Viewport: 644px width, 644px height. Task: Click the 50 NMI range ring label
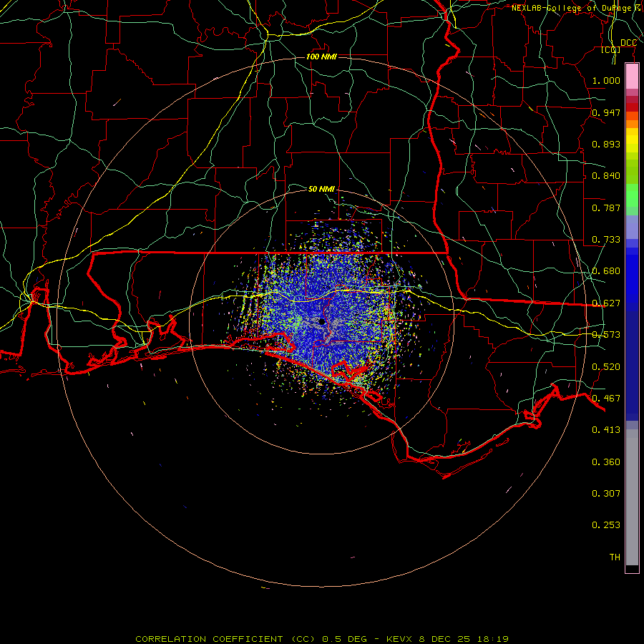pyautogui.click(x=321, y=189)
